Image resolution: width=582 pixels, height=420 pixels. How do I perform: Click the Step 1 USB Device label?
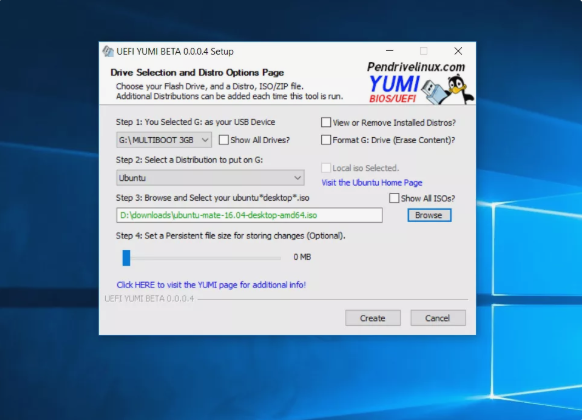[195, 122]
